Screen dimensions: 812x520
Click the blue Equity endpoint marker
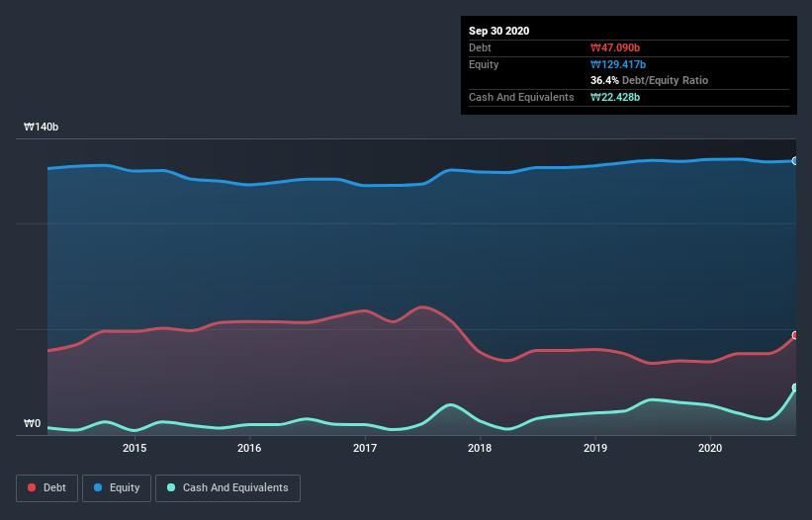tap(795, 161)
